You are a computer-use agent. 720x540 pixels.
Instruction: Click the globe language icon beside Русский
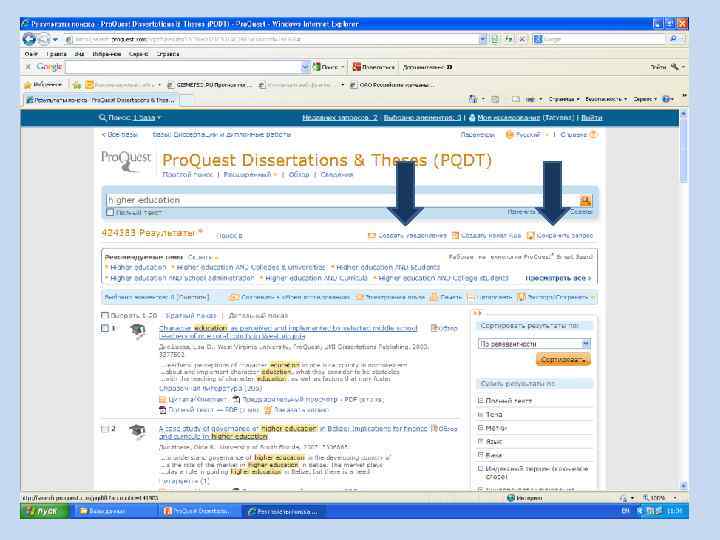pos(509,135)
